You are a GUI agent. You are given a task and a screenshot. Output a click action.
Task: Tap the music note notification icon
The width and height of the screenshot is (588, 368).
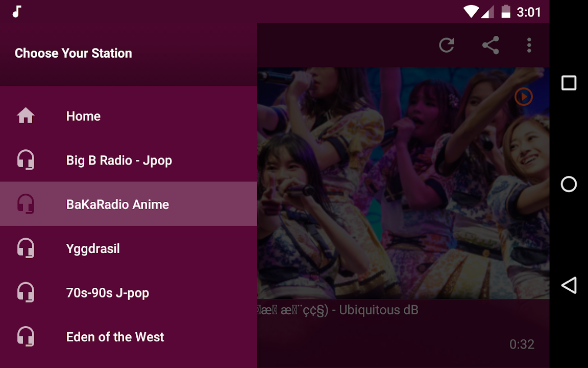[17, 12]
